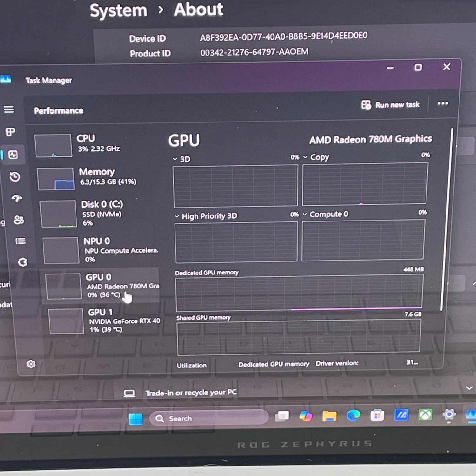The image size is (476, 476).
Task: Open Settings app from the taskbar
Action: point(449,414)
